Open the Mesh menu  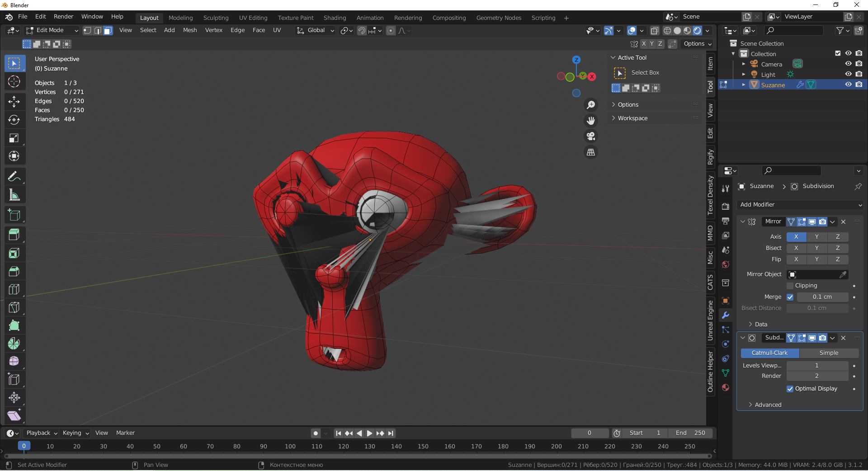click(190, 30)
